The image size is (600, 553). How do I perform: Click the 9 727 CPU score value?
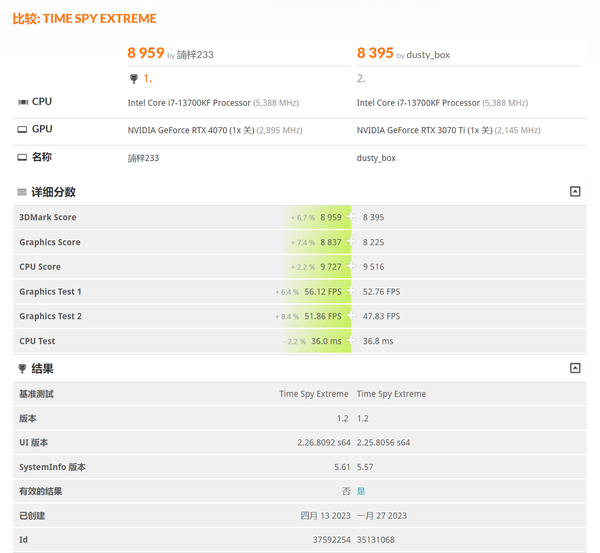(x=331, y=266)
